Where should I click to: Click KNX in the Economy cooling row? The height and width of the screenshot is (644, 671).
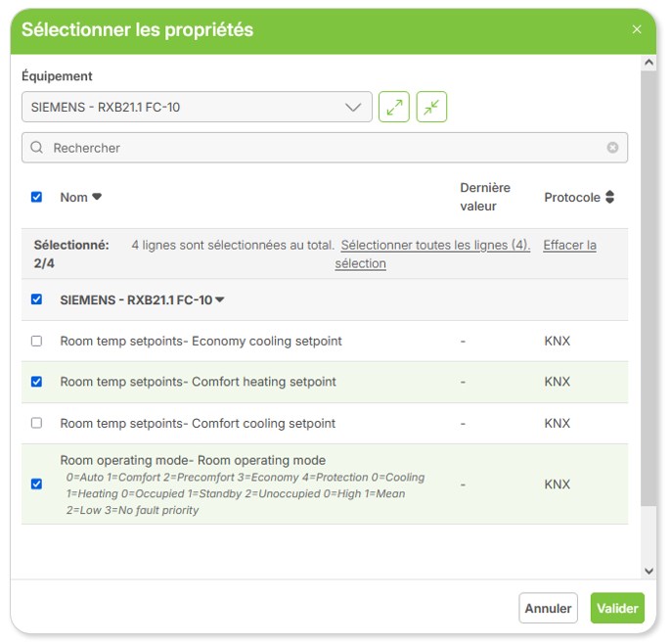557,342
